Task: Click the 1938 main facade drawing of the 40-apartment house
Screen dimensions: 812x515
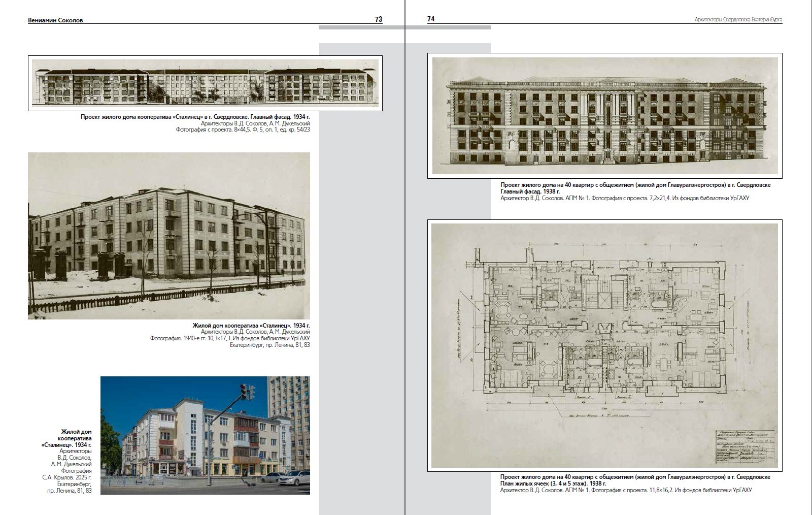Action: tap(605, 116)
